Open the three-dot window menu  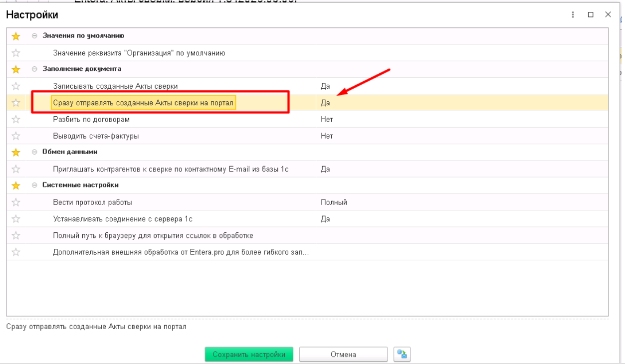[x=573, y=15]
